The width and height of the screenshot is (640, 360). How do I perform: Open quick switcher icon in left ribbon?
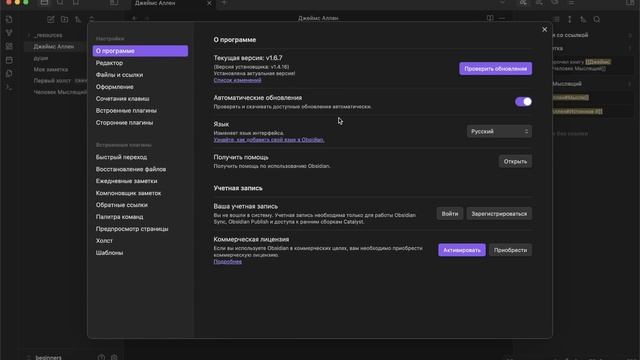(x=9, y=20)
